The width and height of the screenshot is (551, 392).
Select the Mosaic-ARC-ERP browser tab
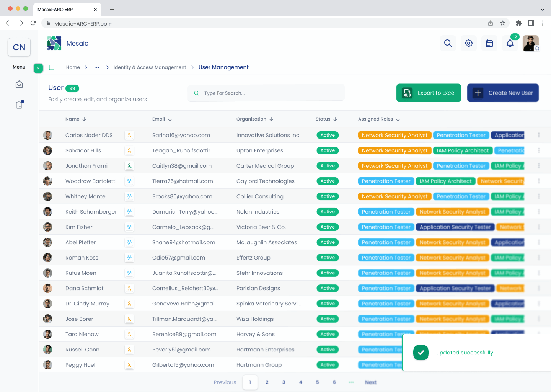(x=67, y=10)
